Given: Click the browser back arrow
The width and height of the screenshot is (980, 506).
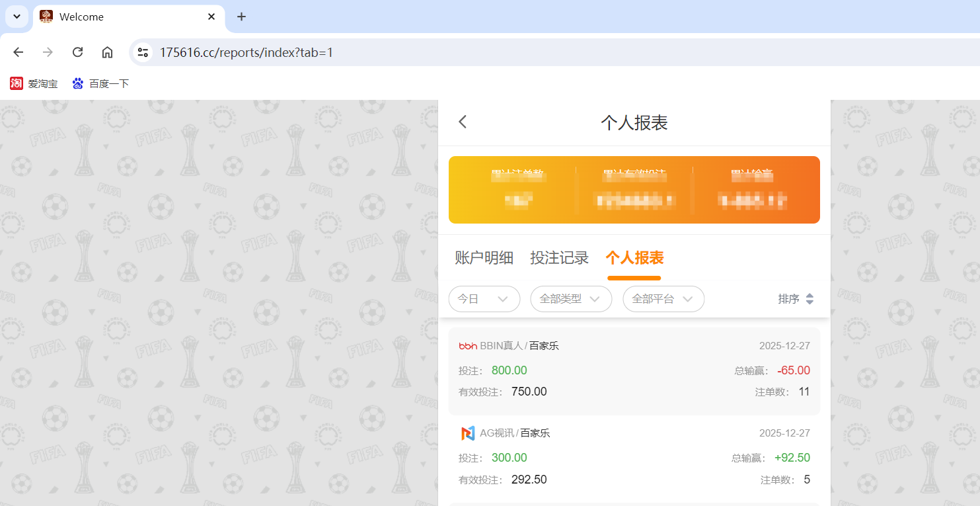Looking at the screenshot, I should pos(18,52).
